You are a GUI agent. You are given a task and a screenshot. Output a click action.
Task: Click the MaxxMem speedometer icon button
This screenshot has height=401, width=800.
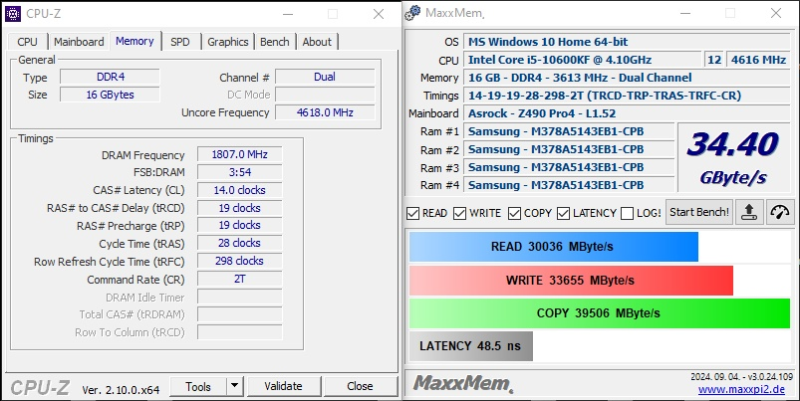click(780, 212)
